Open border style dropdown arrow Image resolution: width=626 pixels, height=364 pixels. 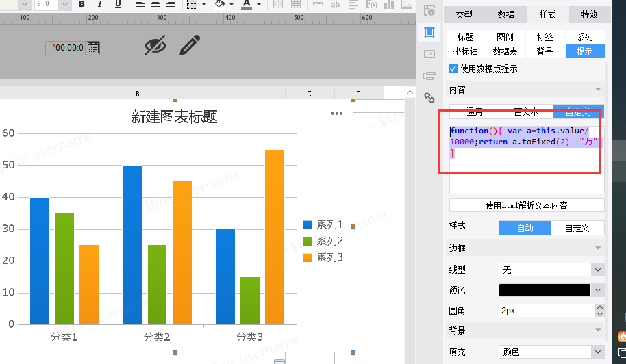[x=204, y=4]
